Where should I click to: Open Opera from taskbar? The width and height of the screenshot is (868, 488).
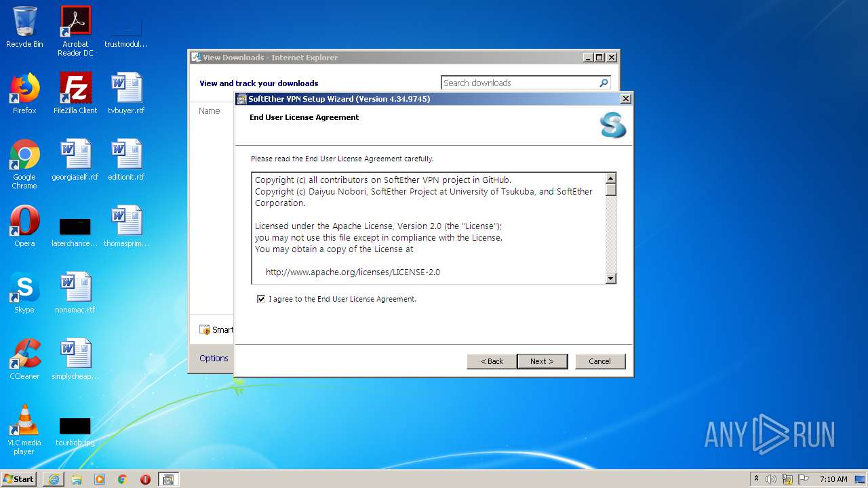tap(145, 479)
